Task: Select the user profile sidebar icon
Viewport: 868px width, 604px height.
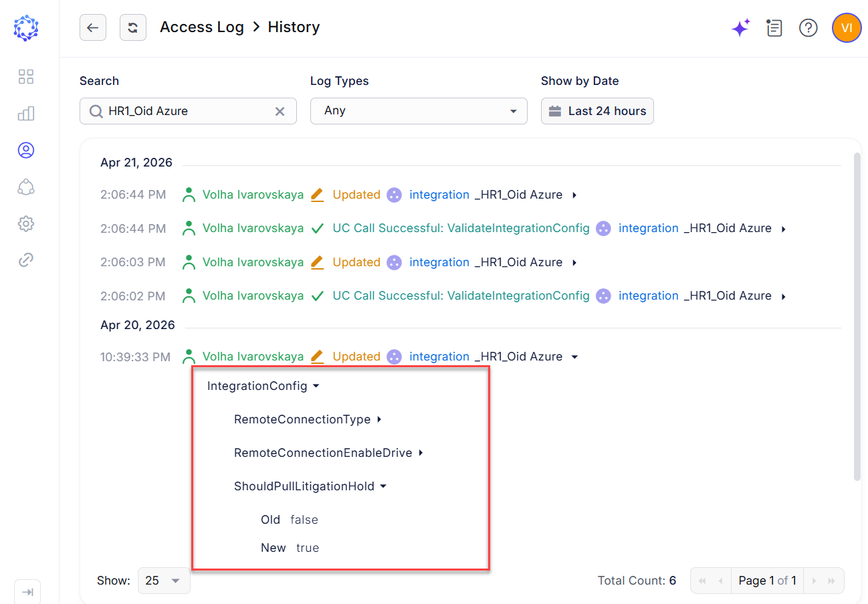Action: [26, 150]
